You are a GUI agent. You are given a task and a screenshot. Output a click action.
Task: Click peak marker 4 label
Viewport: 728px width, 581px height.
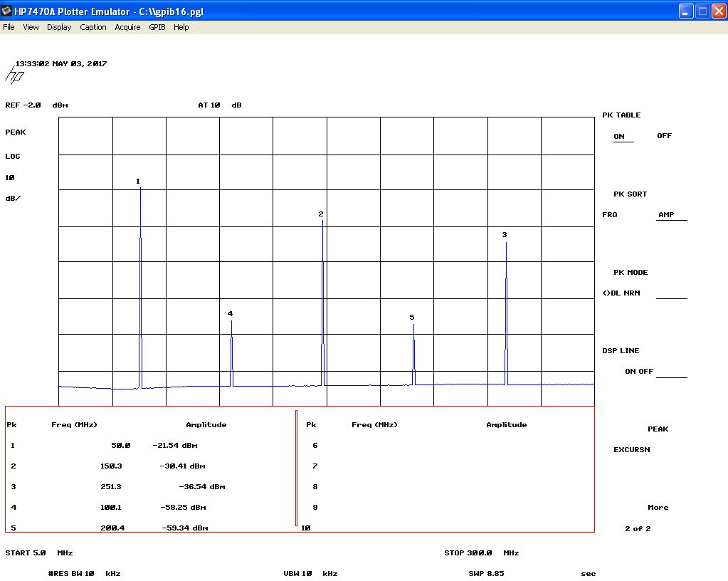(230, 314)
